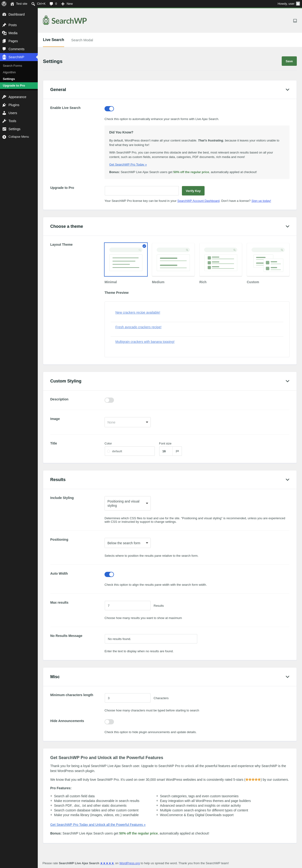Viewport: 302px width, 868px height.
Task: Open the Image dropdown set to None
Action: 127,422
